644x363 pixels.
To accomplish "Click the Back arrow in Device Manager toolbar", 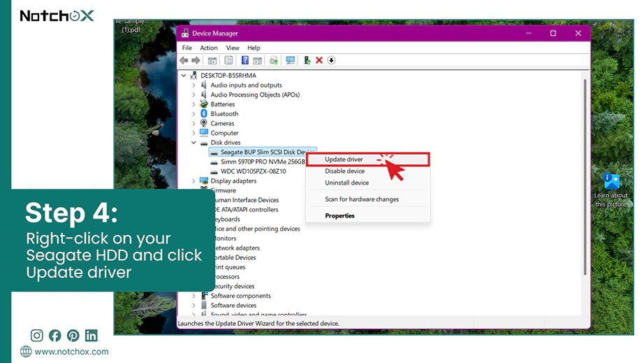I will coord(184,60).
